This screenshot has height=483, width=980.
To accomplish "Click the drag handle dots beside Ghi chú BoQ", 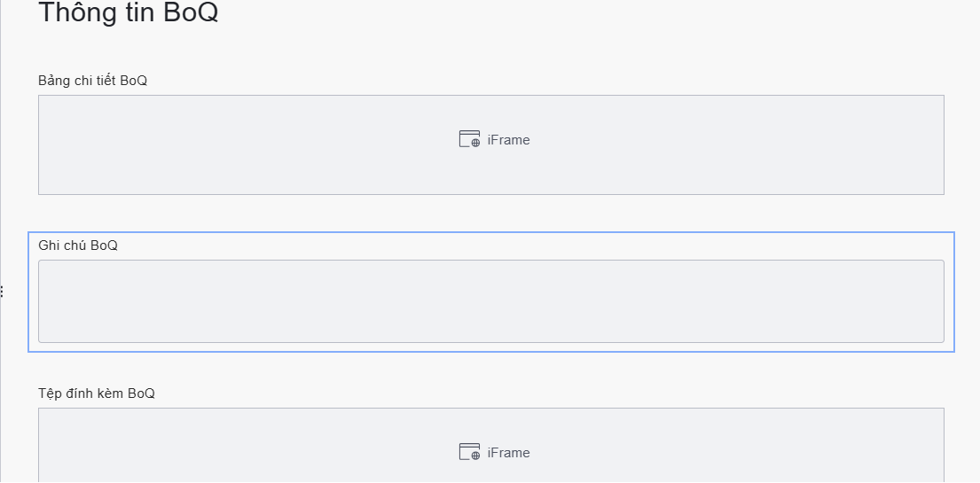I will pos(2,291).
